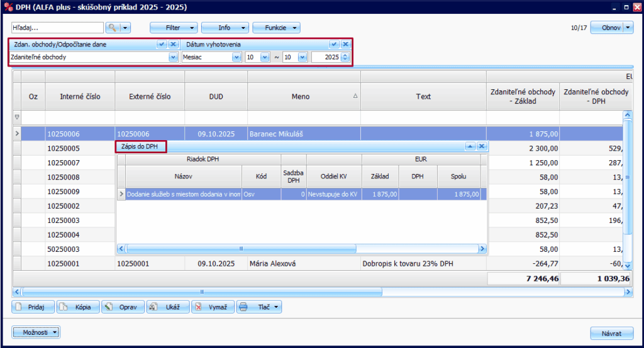Close the Zápis do DPH panel

tap(482, 146)
